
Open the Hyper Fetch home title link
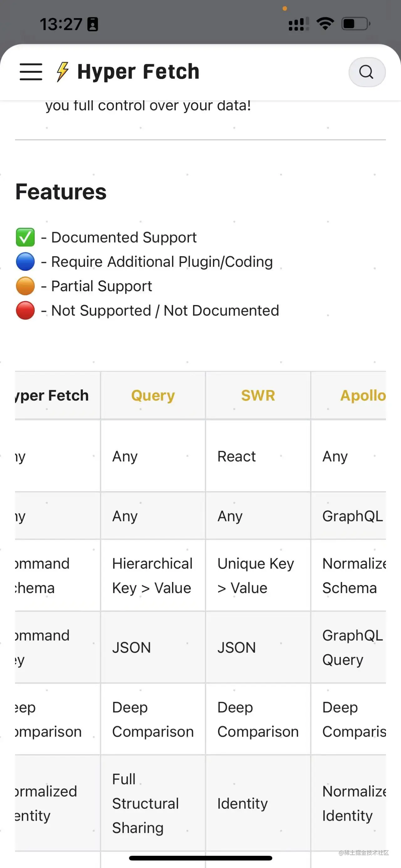[138, 72]
